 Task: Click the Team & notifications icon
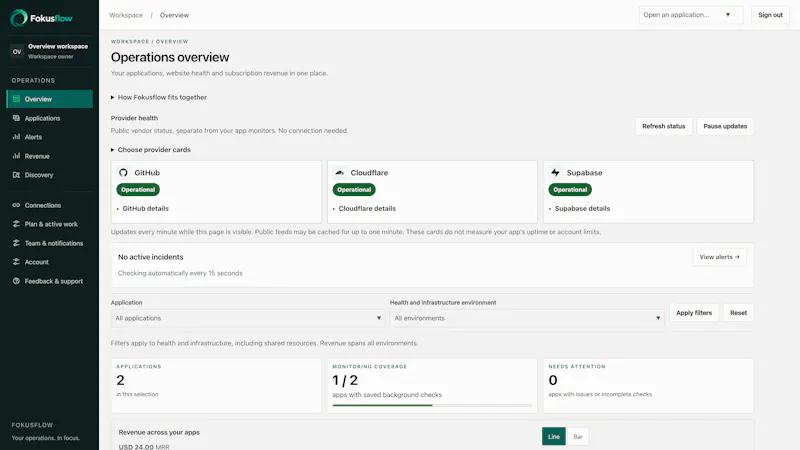pyautogui.click(x=16, y=243)
